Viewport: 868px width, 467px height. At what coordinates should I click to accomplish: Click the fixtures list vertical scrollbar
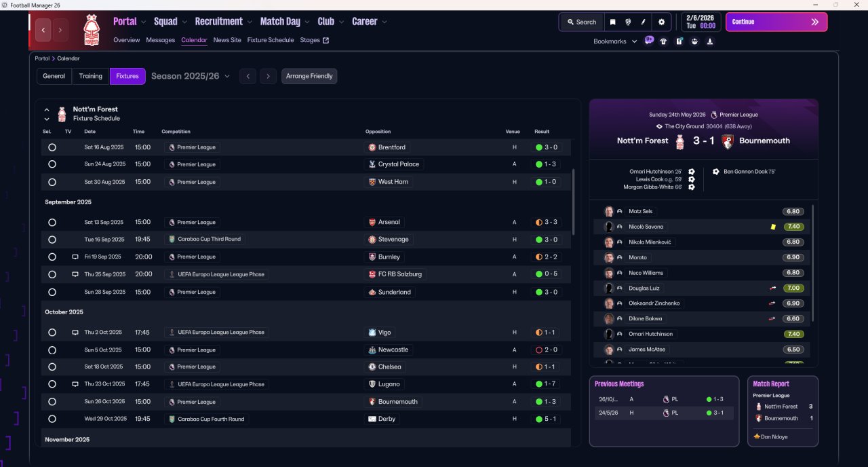574,202
